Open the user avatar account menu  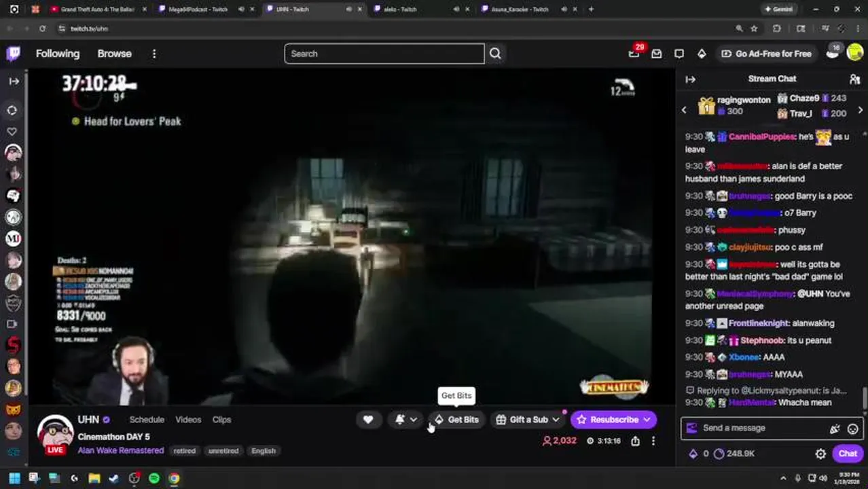pos(855,54)
